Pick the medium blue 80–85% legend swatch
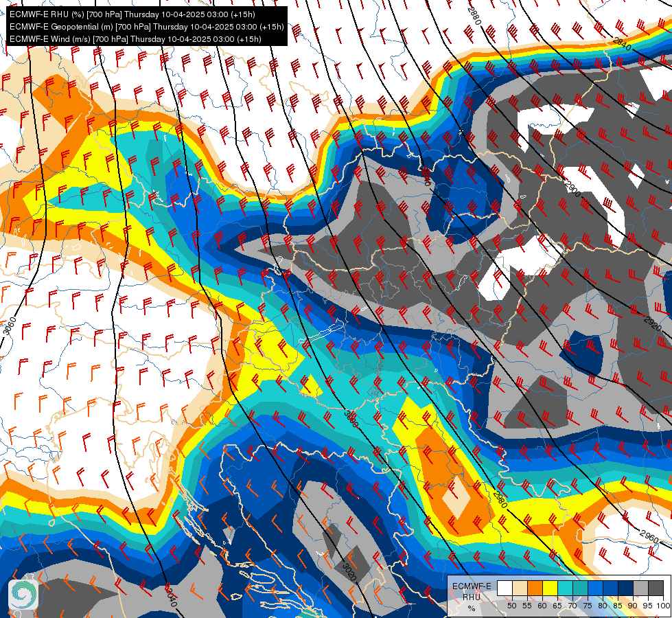The image size is (672, 618). point(611,588)
